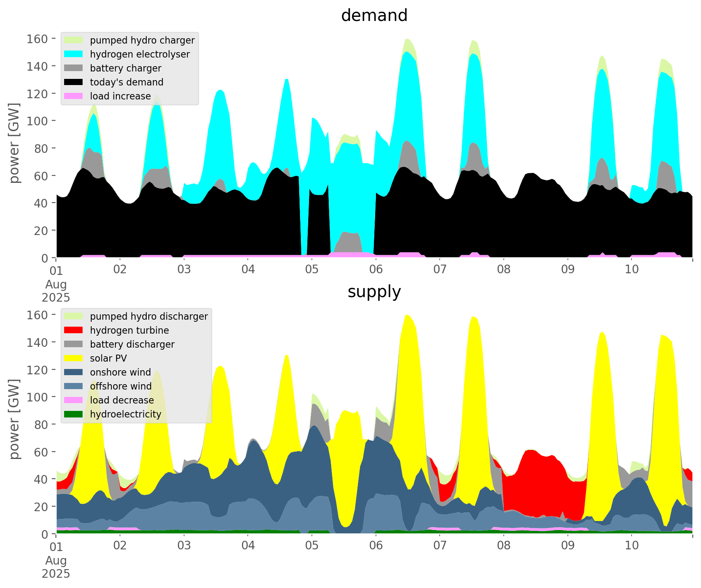Select the battery discharger legend label

(132, 344)
